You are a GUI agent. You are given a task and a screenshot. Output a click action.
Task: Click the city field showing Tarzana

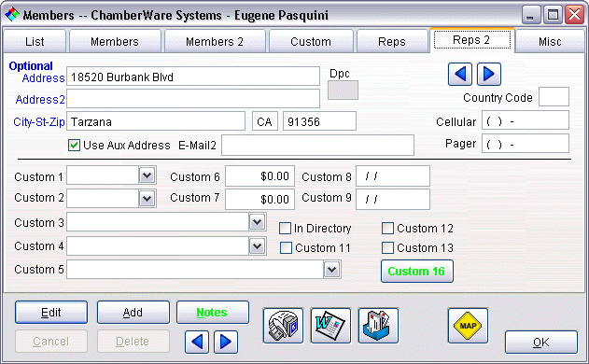[x=156, y=121]
